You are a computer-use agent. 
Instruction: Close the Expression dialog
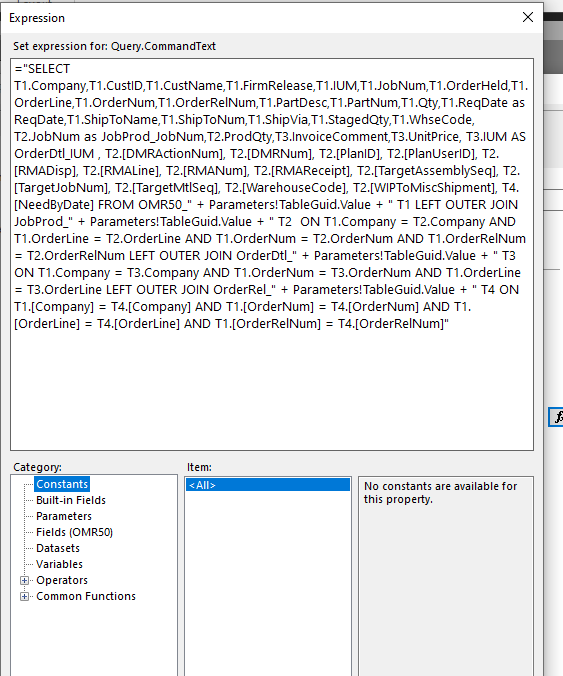coord(528,17)
